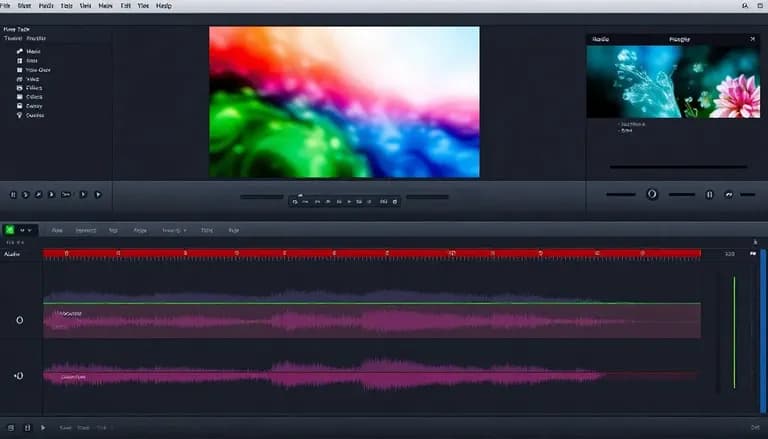768x439 pixels.
Task: Click the flower clip thumbnail in right panel
Action: click(x=673, y=82)
